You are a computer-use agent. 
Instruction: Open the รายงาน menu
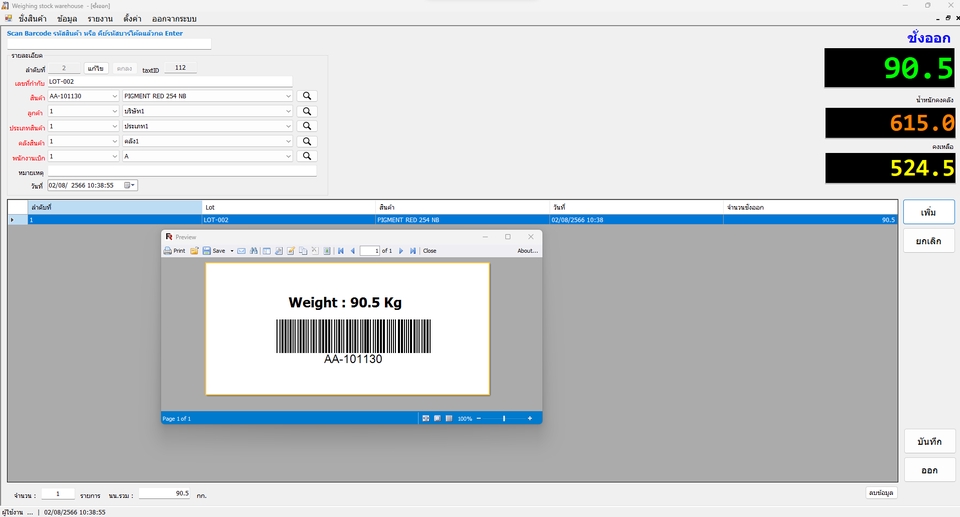(100, 19)
